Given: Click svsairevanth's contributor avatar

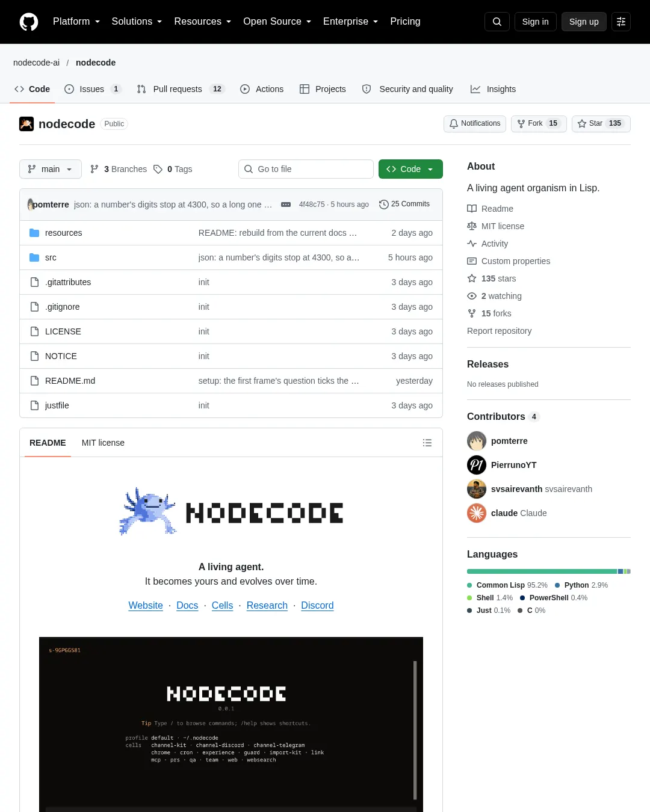Looking at the screenshot, I should 477,489.
